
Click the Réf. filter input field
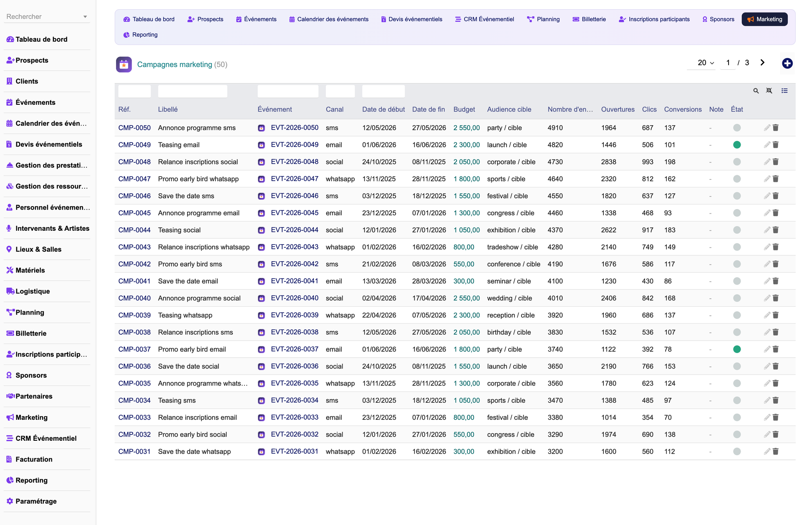134,91
